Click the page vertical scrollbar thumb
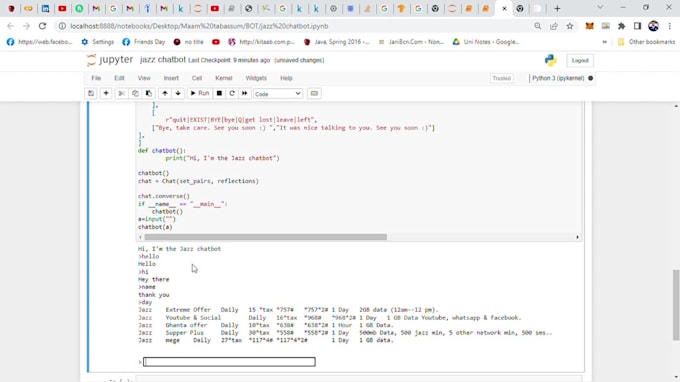This screenshot has height=382, width=680. (x=676, y=305)
